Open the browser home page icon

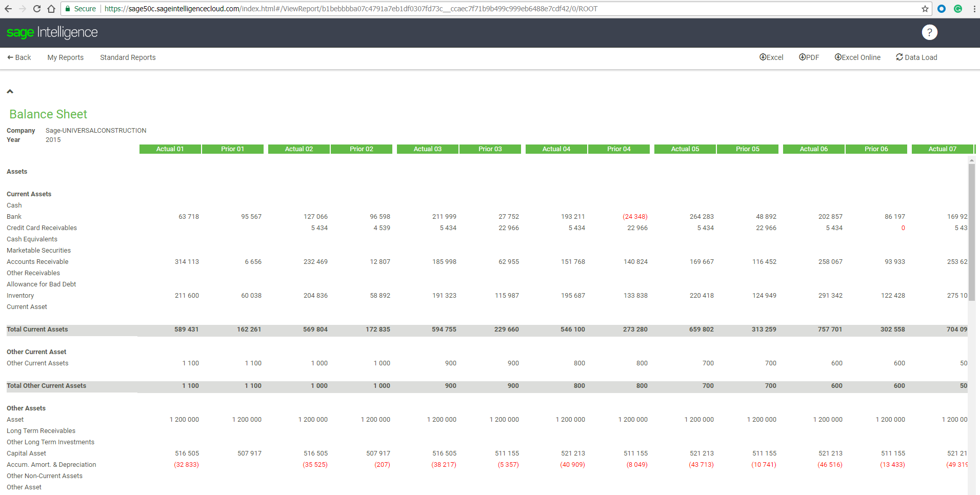pyautogui.click(x=51, y=9)
